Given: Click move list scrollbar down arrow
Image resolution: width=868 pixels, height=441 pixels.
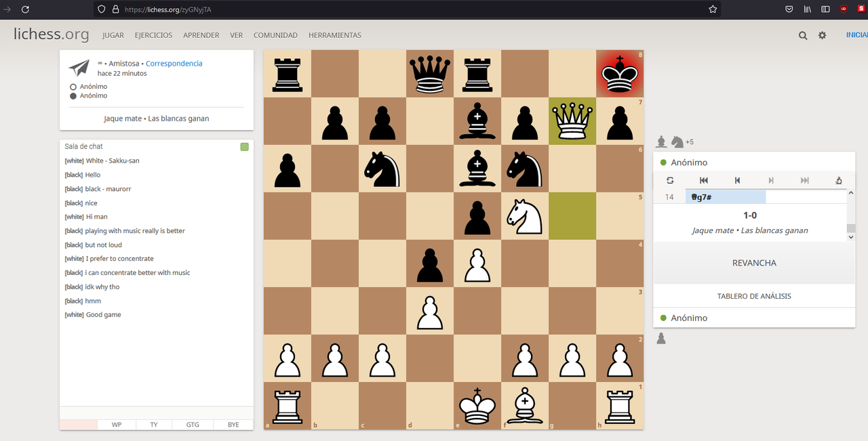Looking at the screenshot, I should point(851,237).
